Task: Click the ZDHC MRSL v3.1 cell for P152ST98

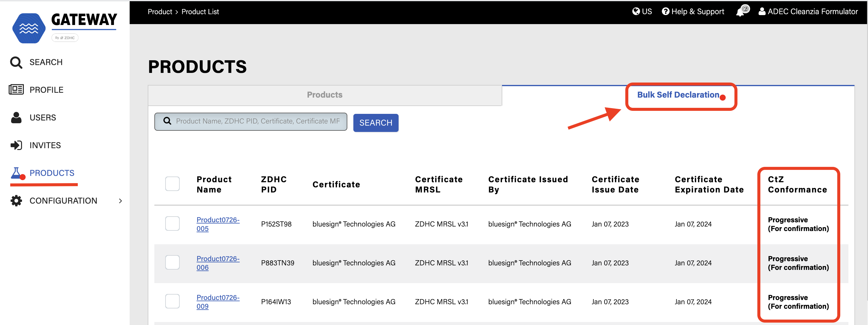Action: (x=441, y=224)
